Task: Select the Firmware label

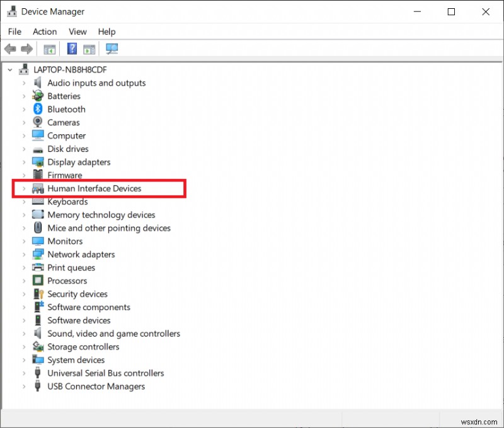Action: (x=65, y=175)
